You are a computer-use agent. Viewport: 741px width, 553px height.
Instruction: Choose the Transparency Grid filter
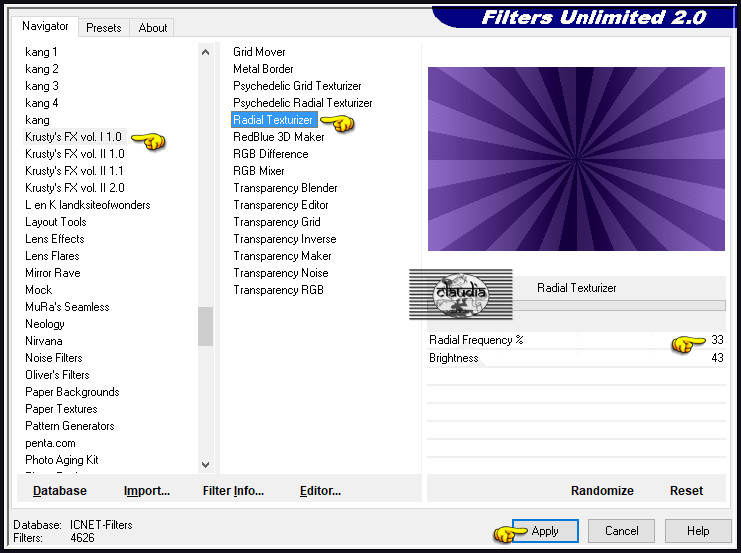click(277, 222)
